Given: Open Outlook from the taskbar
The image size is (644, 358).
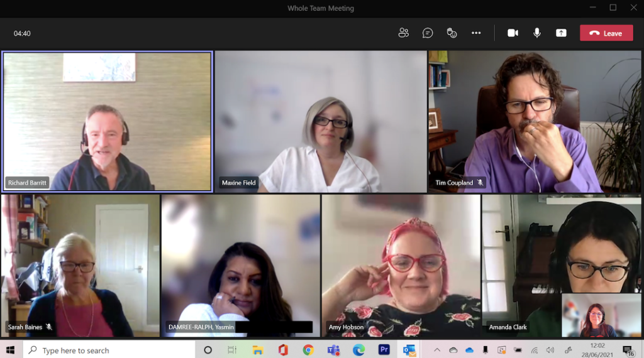Looking at the screenshot, I should 409,350.
